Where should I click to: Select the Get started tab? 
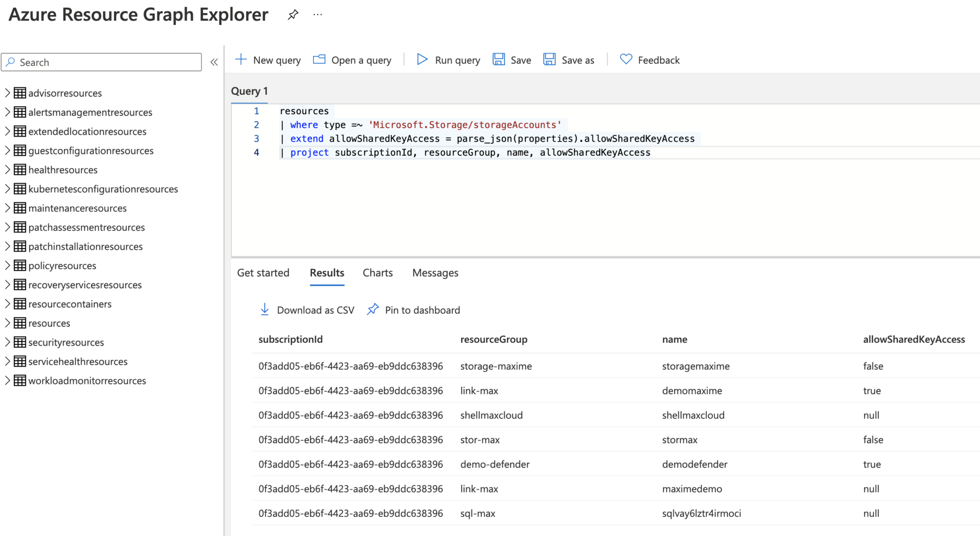(x=263, y=273)
